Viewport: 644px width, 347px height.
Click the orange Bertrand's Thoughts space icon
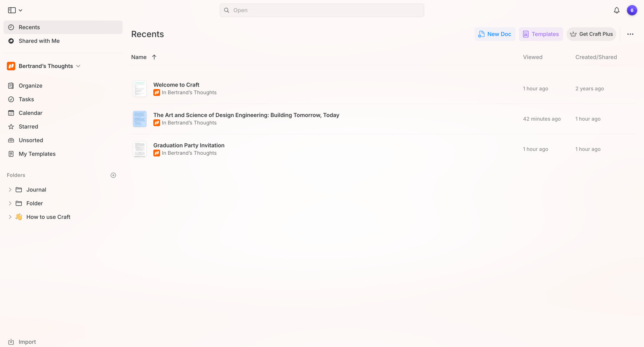click(11, 66)
